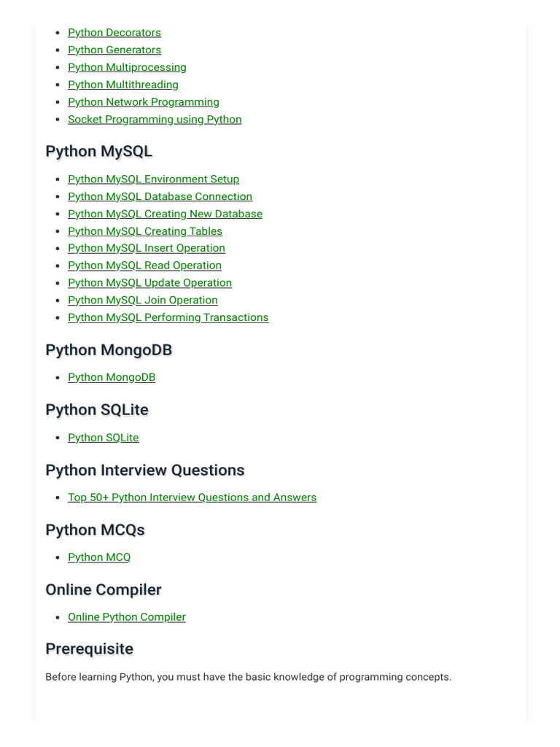Screen dimensions: 560x747
Task: View Python MySQL Performing Transactions
Action: click(168, 317)
